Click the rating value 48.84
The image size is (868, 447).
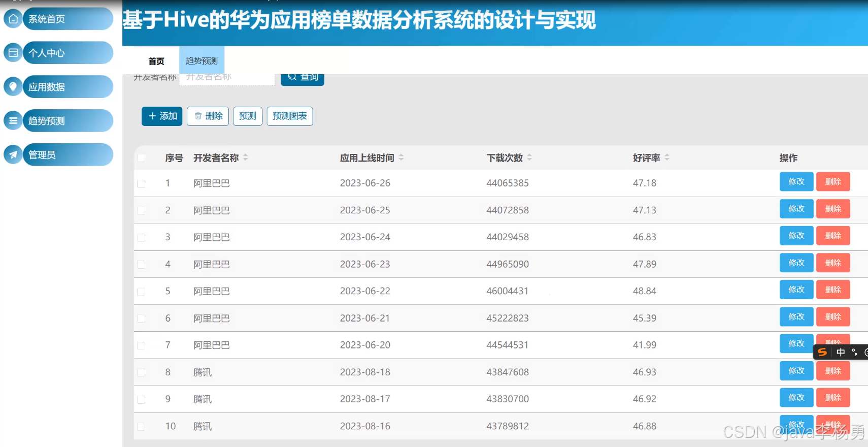(x=645, y=291)
